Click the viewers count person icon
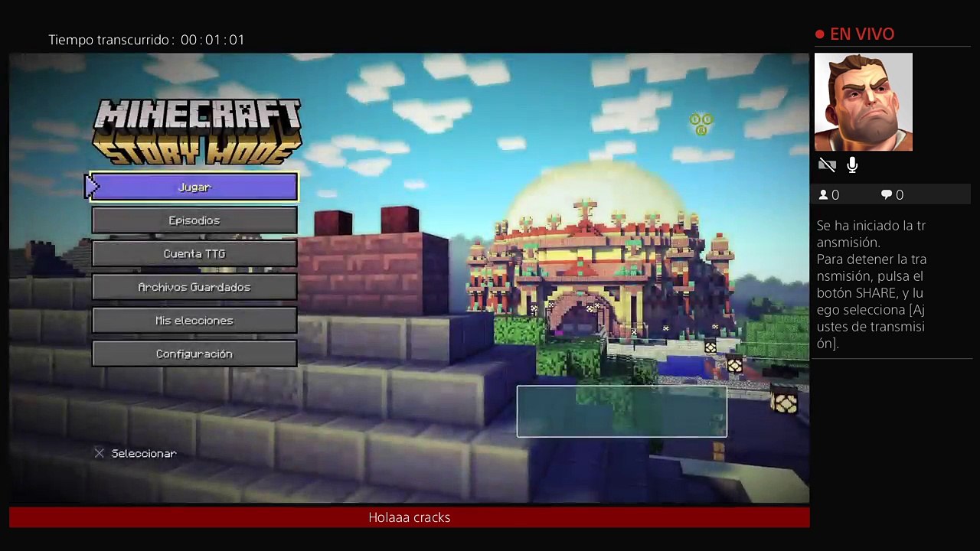The height and width of the screenshot is (551, 980). pyautogui.click(x=824, y=195)
